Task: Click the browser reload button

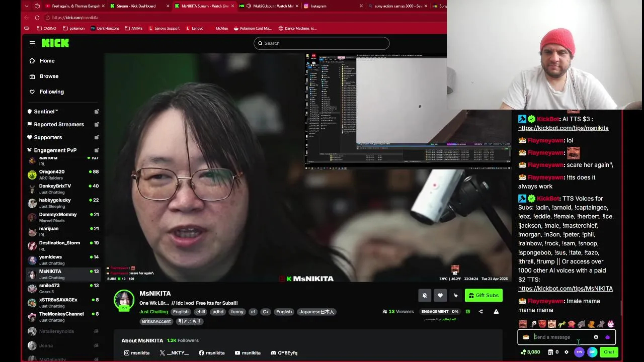Action: tap(37, 18)
